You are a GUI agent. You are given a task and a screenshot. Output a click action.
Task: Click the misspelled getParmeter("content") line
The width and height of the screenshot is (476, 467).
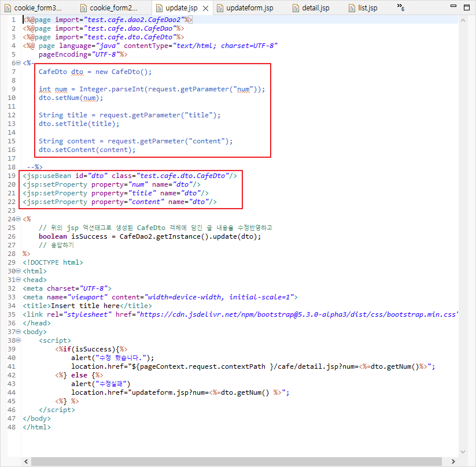[x=135, y=141]
